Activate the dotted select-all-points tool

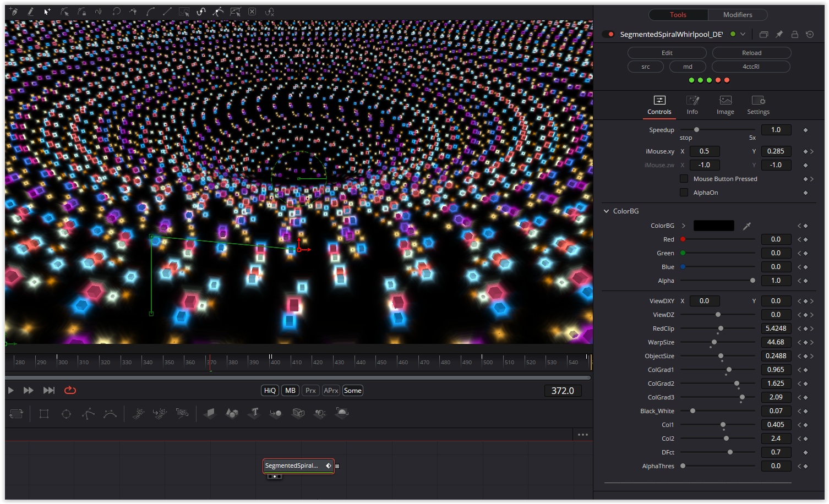coord(184,12)
